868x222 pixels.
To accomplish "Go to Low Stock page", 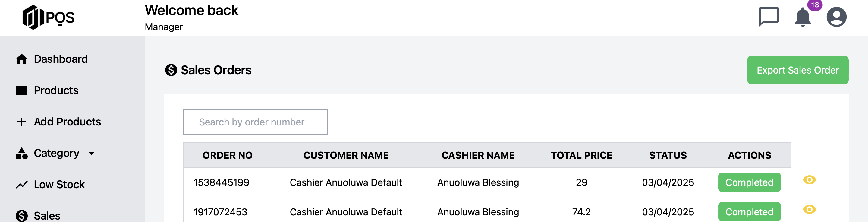I will point(59,185).
